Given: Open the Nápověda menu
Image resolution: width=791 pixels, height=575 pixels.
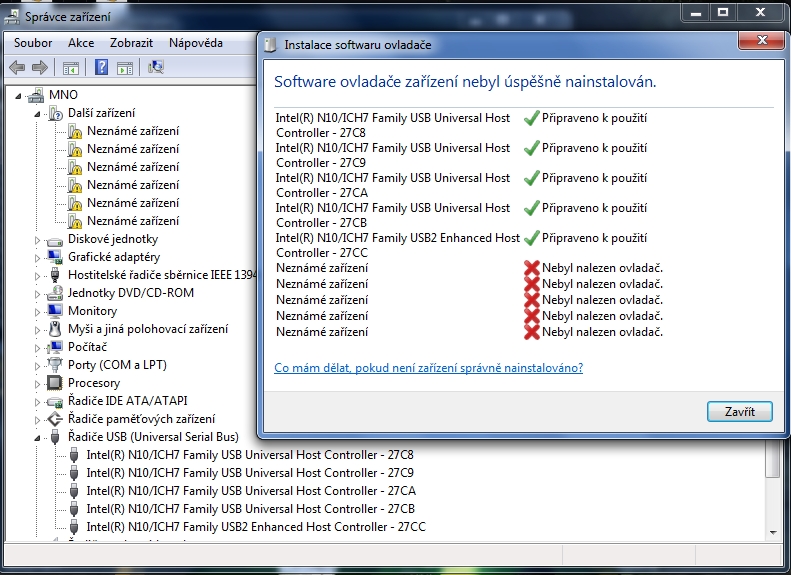Looking at the screenshot, I should click(196, 43).
